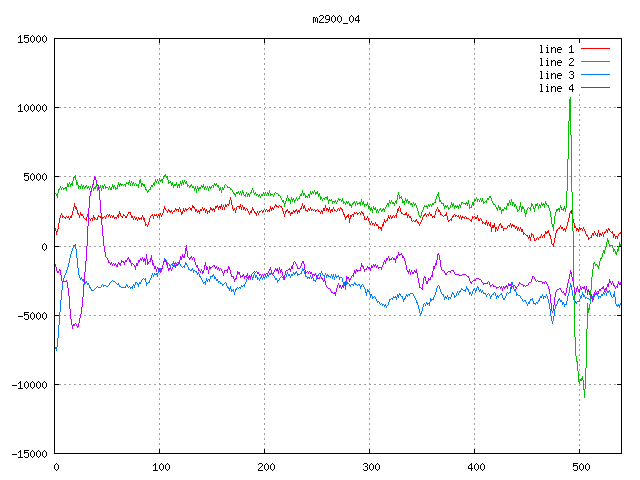Select the 'line 1' legend label
Screen dimensions: 640x480
[x=557, y=48]
